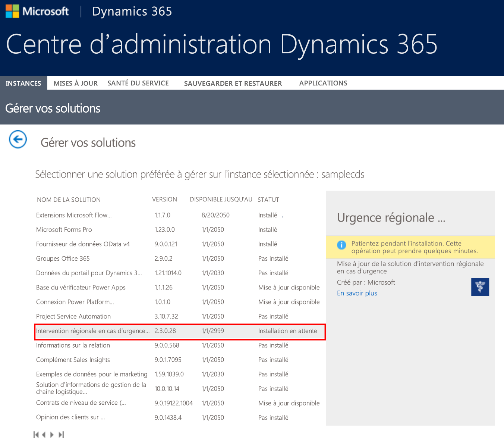Select Exemples de données pour le marketing

[180, 374]
